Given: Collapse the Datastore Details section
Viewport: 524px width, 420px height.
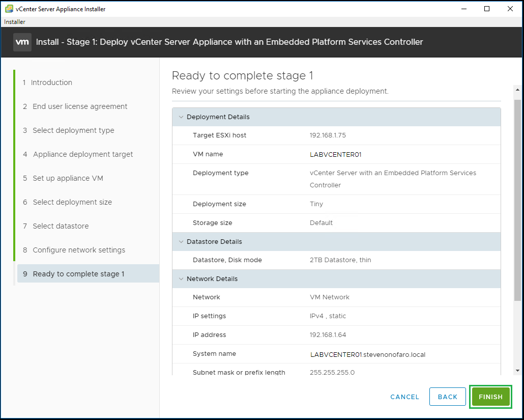Looking at the screenshot, I should click(181, 242).
